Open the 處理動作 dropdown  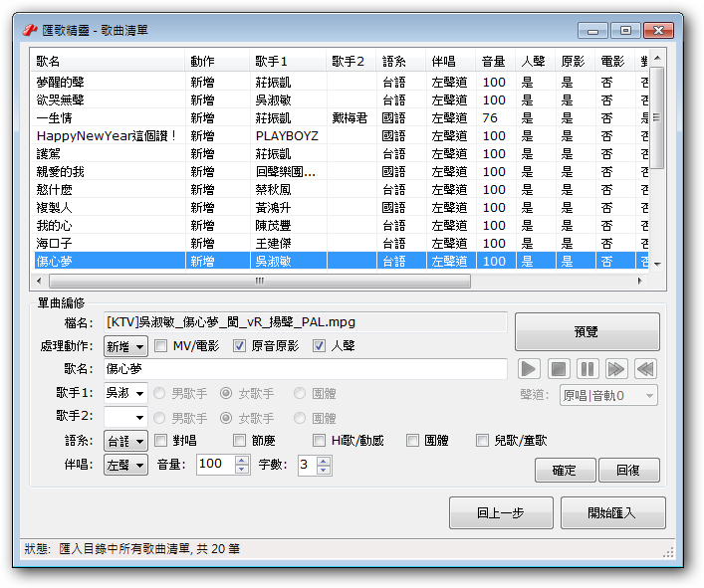click(x=126, y=346)
